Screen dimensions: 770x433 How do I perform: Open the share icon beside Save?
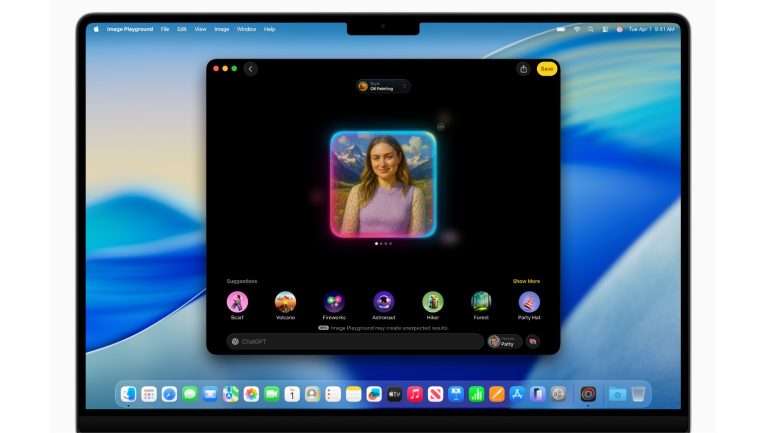(x=523, y=69)
